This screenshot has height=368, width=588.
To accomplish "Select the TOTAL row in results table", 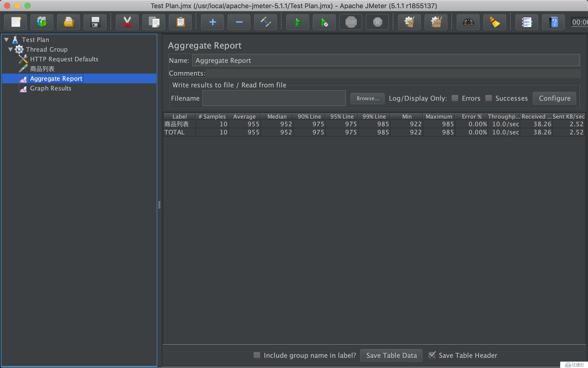I will point(374,132).
